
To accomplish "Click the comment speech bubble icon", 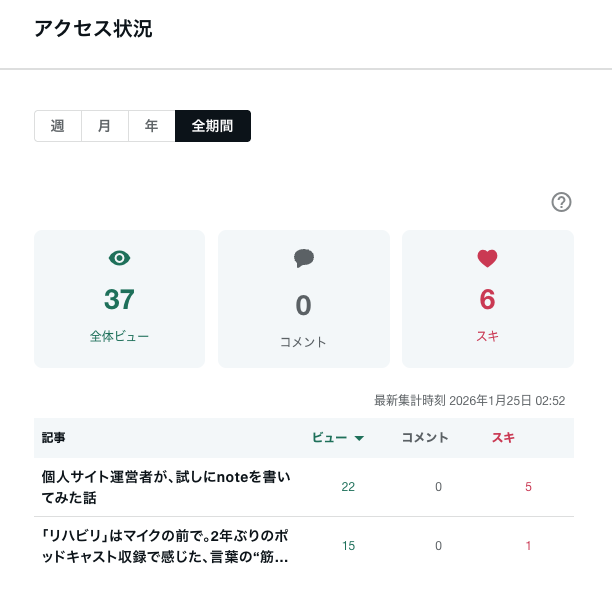I will click(304, 258).
